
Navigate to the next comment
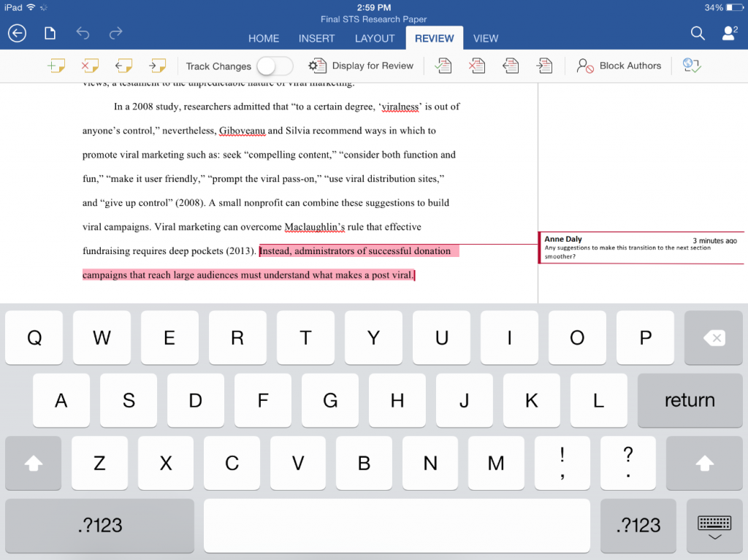(156, 65)
